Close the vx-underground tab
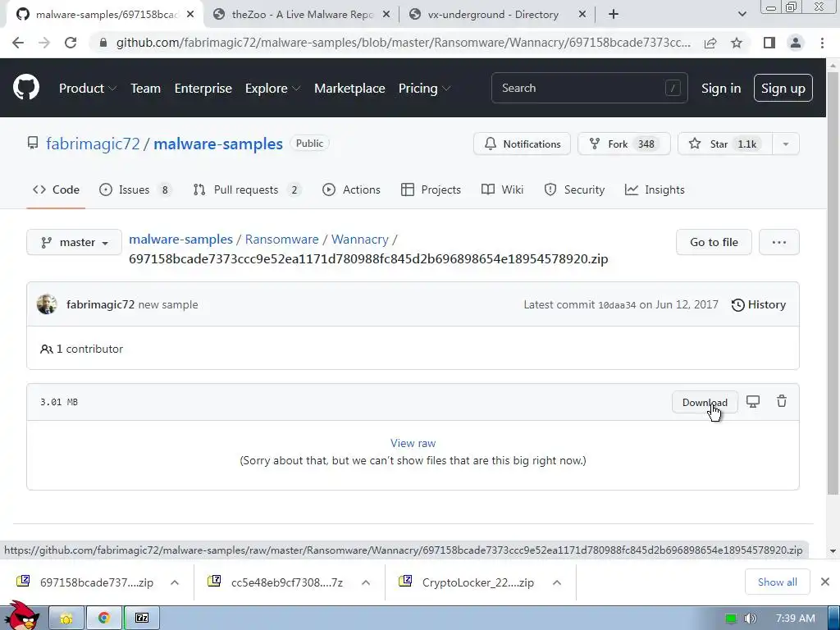Screen dimensions: 840x630 582,15
